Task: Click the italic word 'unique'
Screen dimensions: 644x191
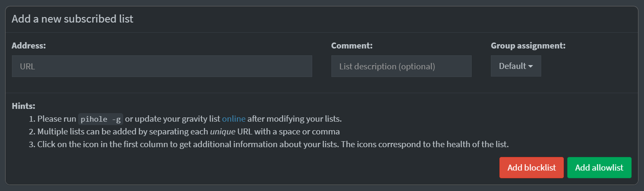Action: [x=223, y=131]
